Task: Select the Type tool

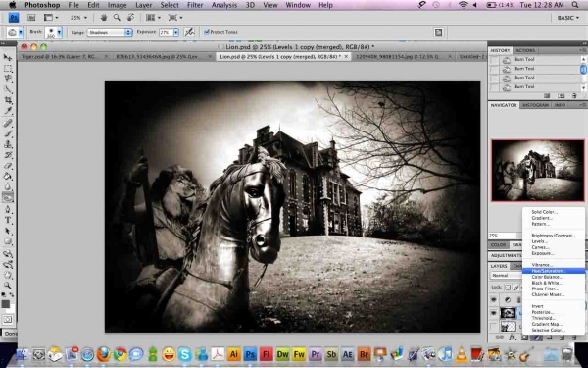Action: [x=8, y=220]
